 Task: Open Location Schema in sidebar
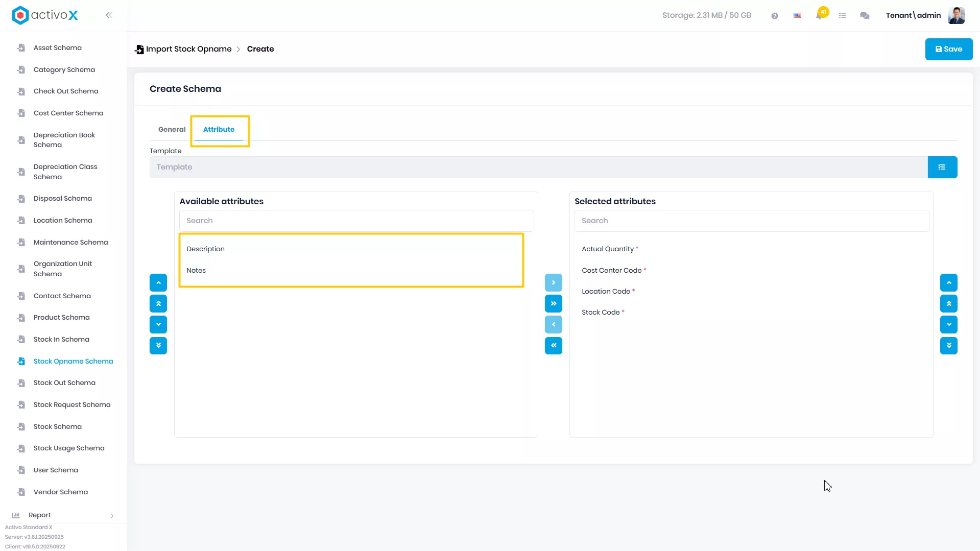point(63,221)
